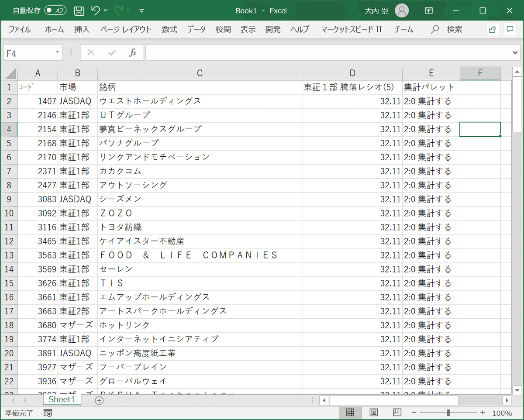Screen dimensions: 524x420
Task: Click the horizontal scrollbar left arrow
Action: pyautogui.click(x=324, y=400)
